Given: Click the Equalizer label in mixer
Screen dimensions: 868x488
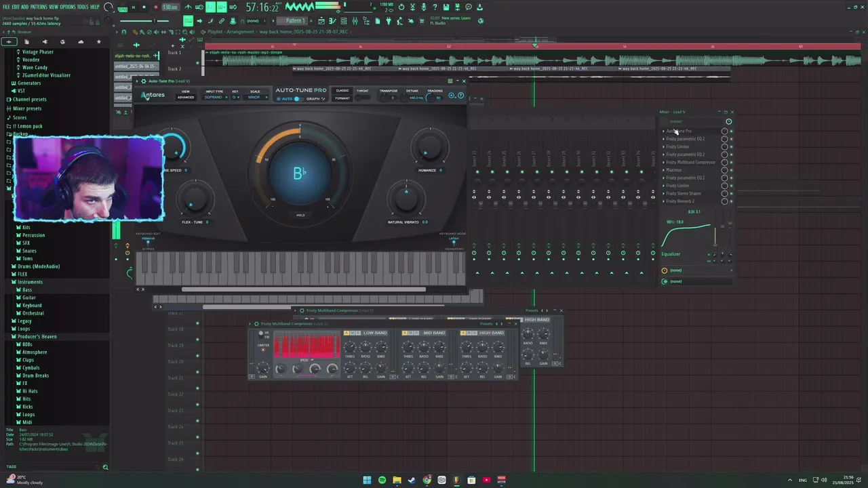Looking at the screenshot, I should [671, 254].
